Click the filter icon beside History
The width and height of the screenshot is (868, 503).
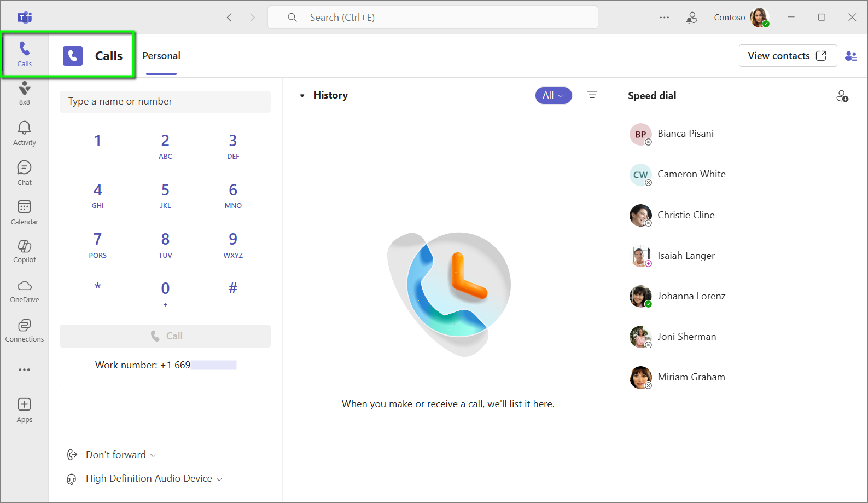coord(592,95)
